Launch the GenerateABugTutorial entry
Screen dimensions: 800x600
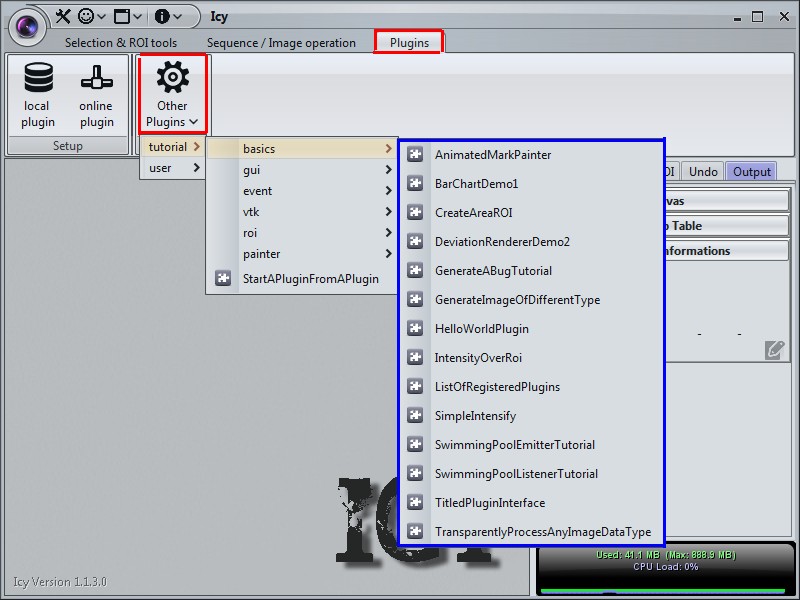[x=532, y=270]
